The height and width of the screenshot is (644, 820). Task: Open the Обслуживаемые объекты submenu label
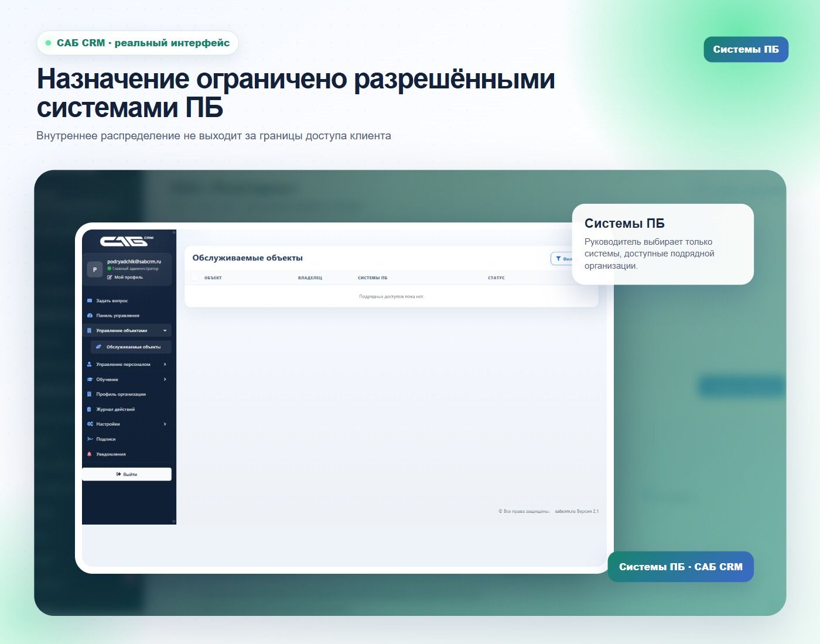(134, 347)
